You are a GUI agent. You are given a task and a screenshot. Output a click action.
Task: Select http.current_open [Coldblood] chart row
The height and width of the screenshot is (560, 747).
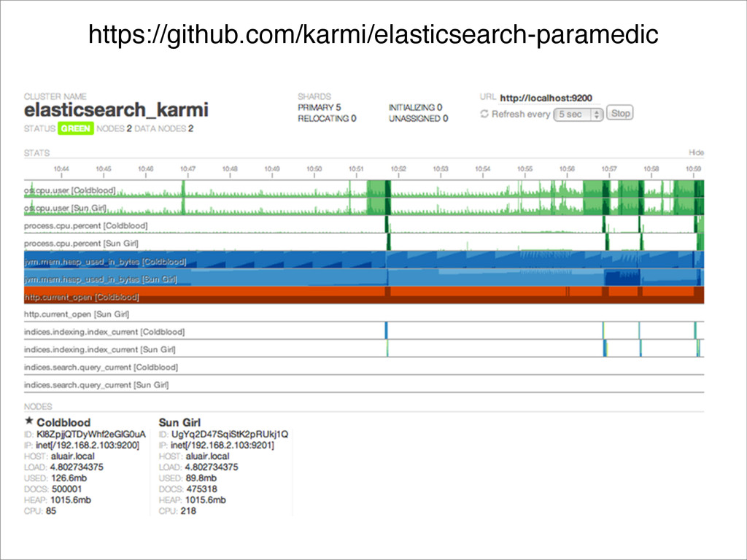click(364, 295)
